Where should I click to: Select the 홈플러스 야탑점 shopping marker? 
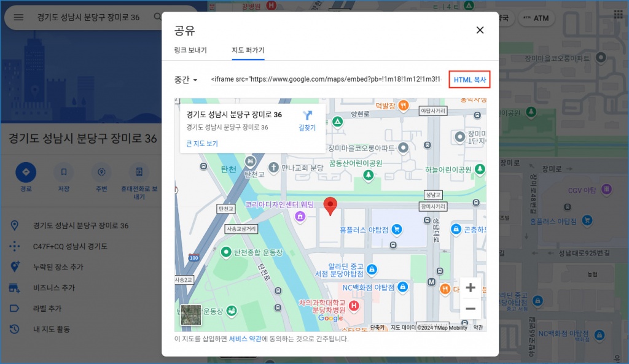(x=397, y=230)
